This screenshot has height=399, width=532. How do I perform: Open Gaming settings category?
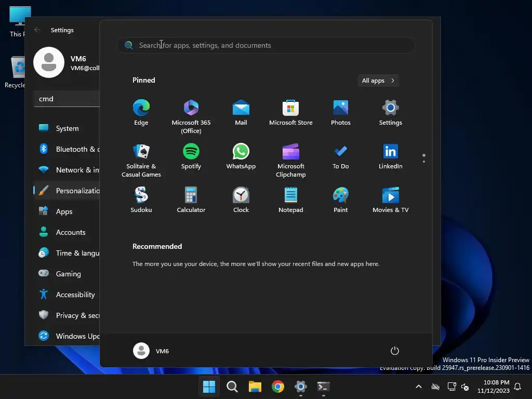66,273
